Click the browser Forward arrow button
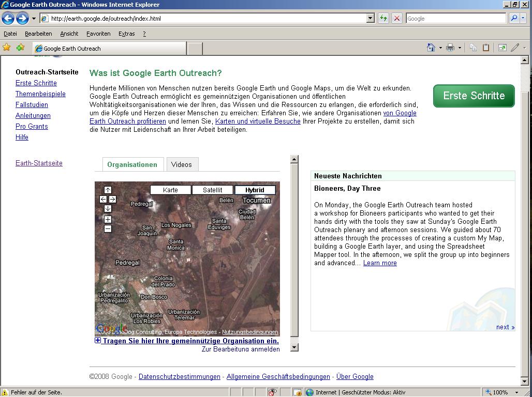The height and width of the screenshot is (397, 532). point(22,18)
